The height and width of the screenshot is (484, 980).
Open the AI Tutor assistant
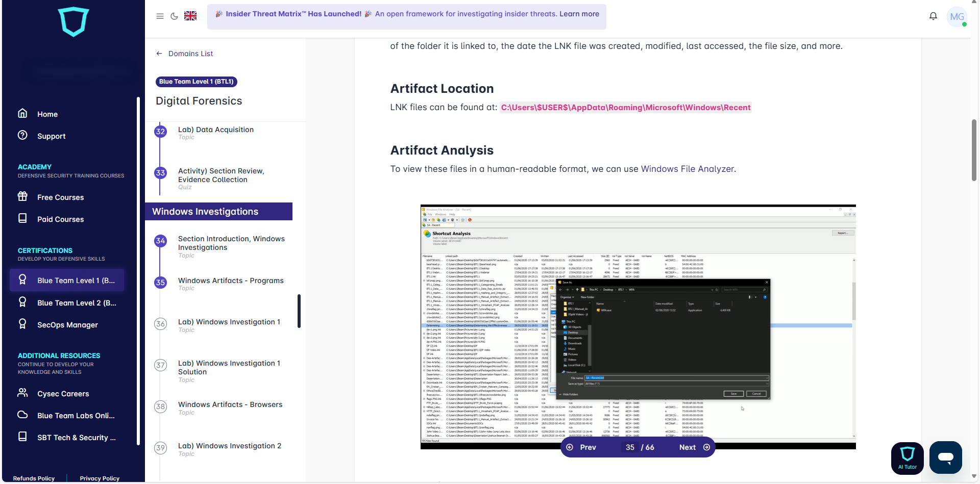tap(908, 458)
